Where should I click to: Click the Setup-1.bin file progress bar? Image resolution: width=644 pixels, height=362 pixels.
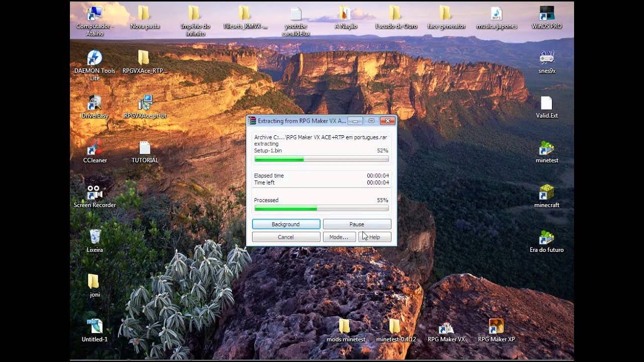321,159
